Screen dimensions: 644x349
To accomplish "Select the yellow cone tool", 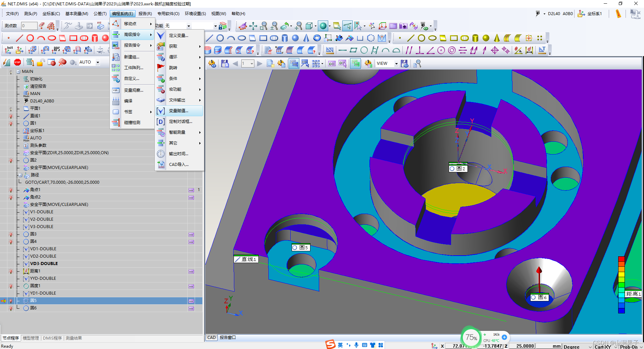I will tap(497, 38).
